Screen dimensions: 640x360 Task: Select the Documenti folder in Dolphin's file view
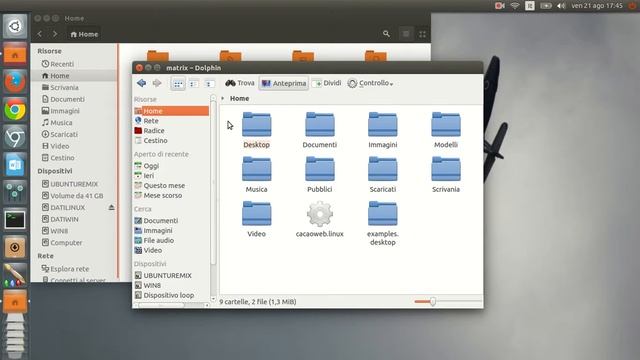(320, 130)
